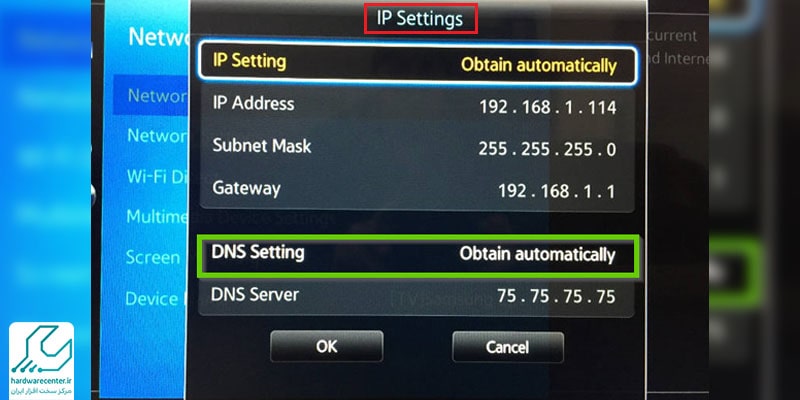Open the Wi-Fi Direct menu item
800x400 pixels.
157,177
